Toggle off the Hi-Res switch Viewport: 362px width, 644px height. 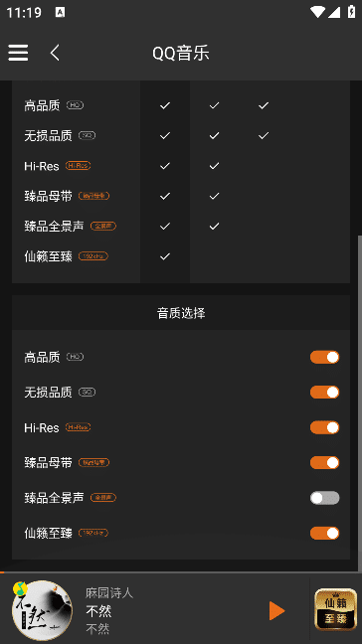(324, 427)
